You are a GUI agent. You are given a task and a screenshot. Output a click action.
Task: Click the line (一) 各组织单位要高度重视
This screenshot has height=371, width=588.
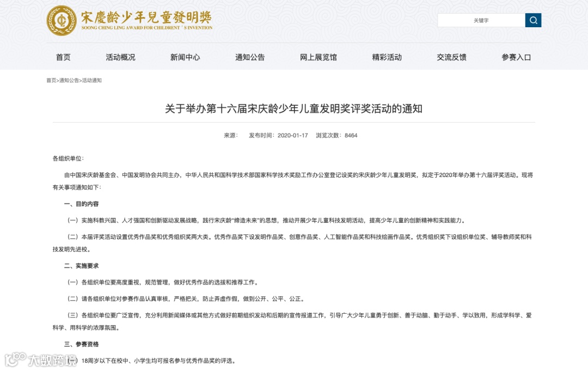163,282
